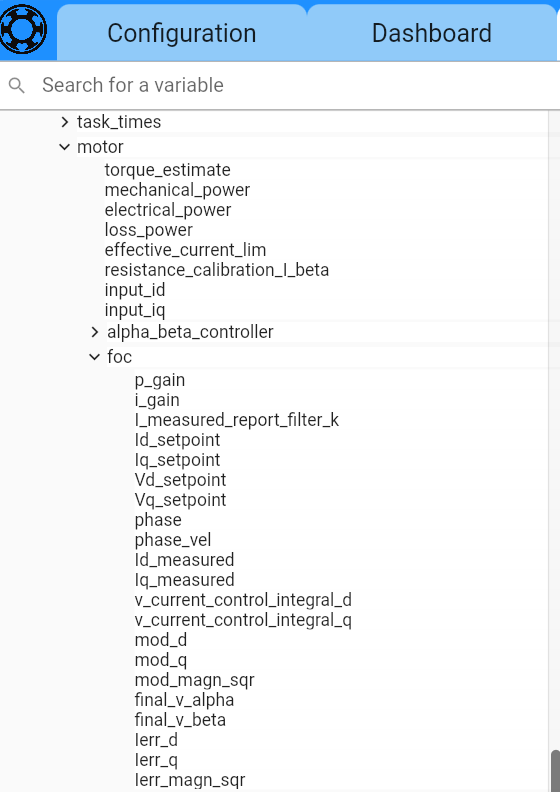
Task: Choose the Iq_setpoint variable
Action: (x=177, y=460)
